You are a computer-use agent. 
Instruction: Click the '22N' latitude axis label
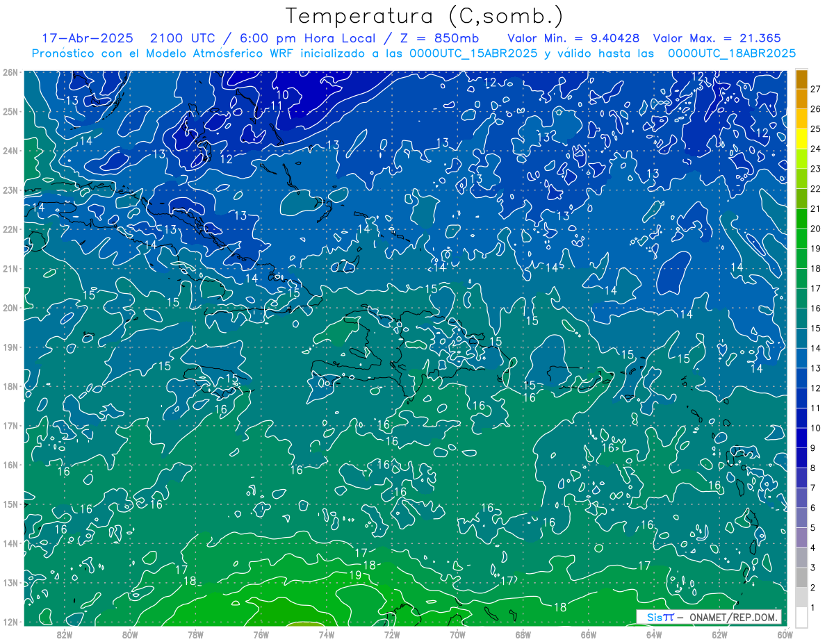pos(10,229)
